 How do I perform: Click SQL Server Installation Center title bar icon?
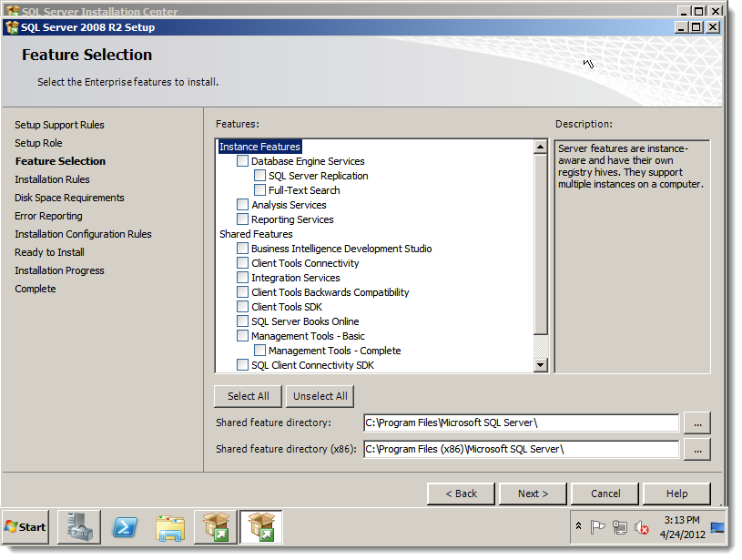(13, 10)
